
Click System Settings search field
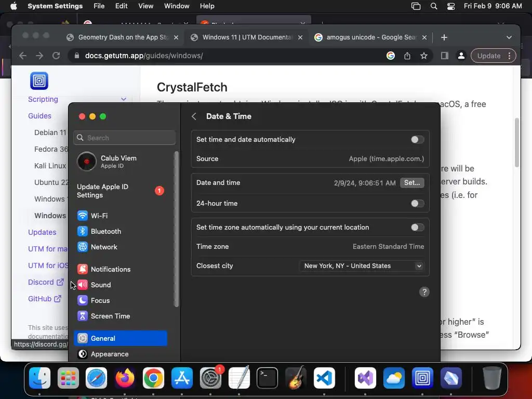pyautogui.click(x=125, y=138)
